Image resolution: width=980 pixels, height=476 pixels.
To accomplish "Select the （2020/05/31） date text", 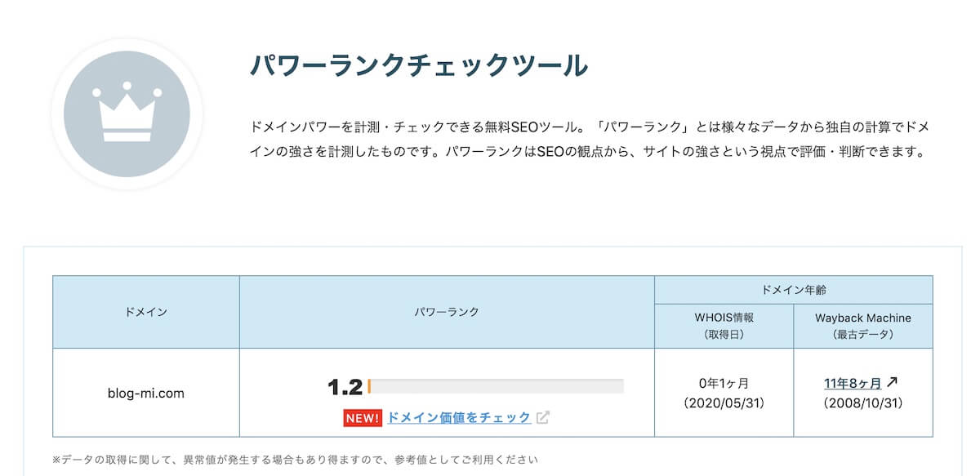I will [x=724, y=403].
